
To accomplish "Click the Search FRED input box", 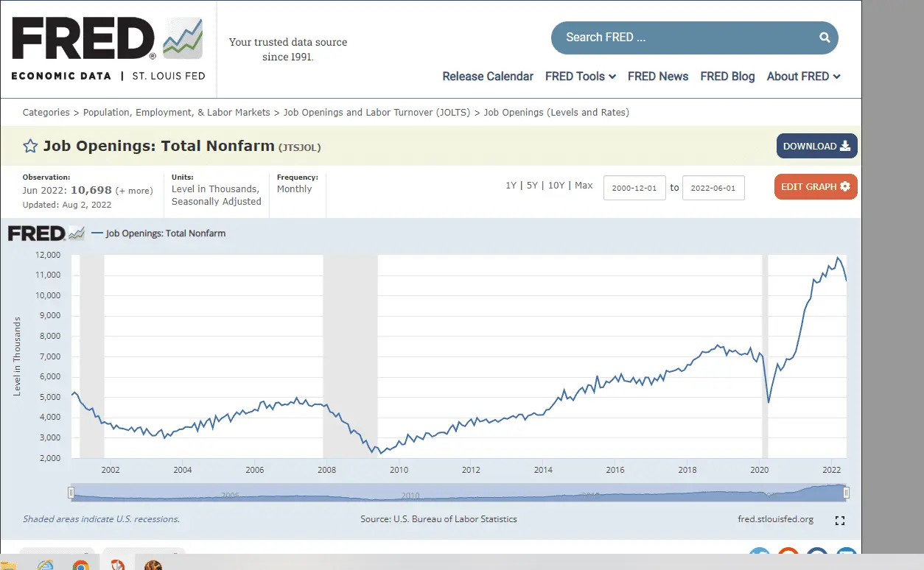I will (x=685, y=38).
